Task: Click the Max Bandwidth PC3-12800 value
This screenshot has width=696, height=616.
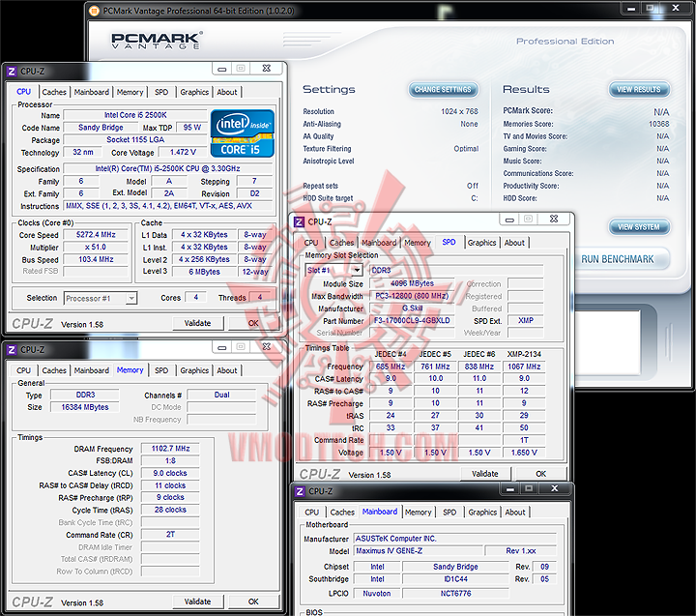Action: point(412,296)
